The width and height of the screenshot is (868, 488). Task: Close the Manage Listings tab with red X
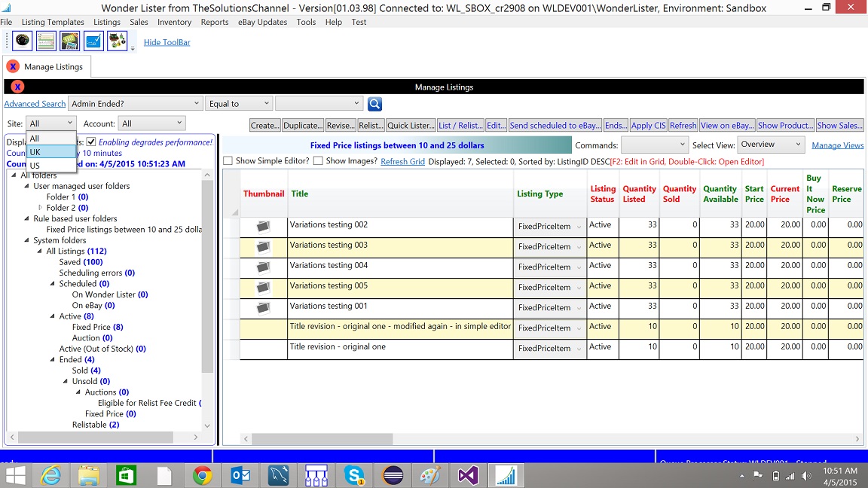click(13, 66)
